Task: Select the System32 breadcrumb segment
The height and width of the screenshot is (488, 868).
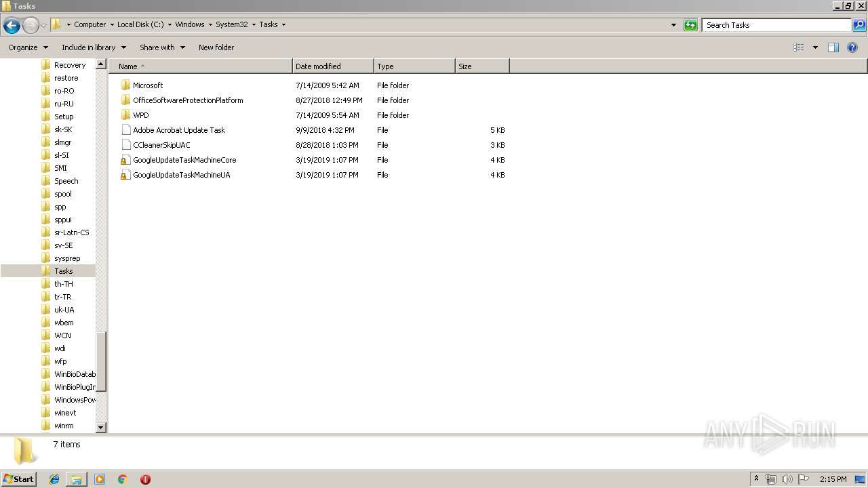Action: (231, 24)
